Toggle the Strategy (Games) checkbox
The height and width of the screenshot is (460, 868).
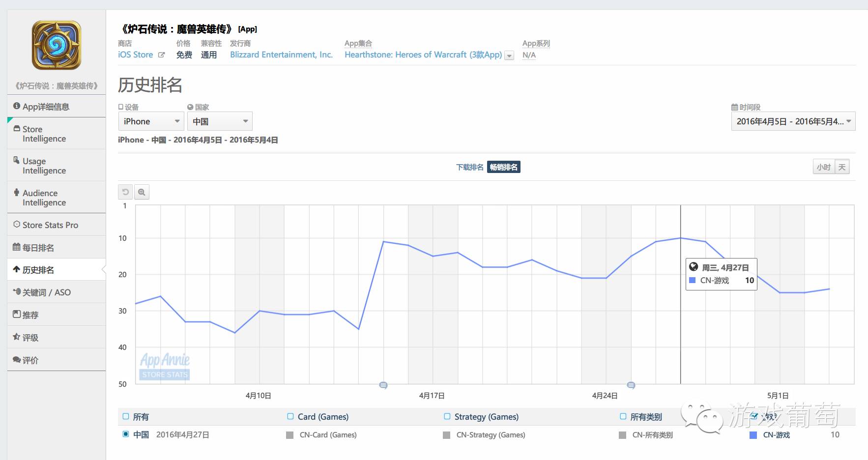[447, 417]
